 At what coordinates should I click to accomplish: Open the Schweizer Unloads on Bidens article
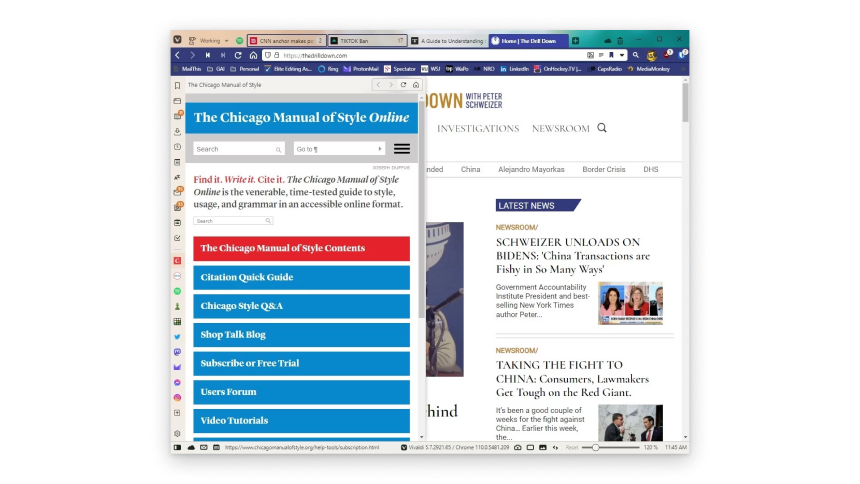tap(573, 256)
